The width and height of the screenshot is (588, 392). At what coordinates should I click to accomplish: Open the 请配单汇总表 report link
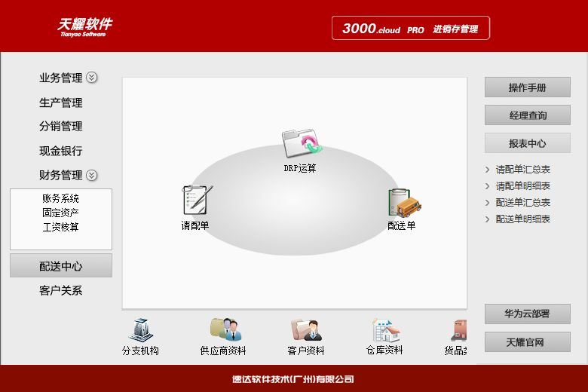522,170
